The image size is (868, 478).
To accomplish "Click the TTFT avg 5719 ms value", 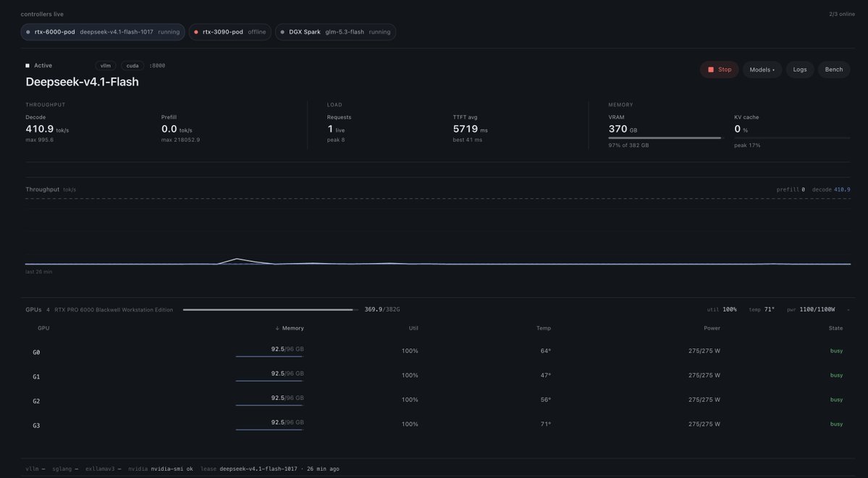I will [470, 129].
